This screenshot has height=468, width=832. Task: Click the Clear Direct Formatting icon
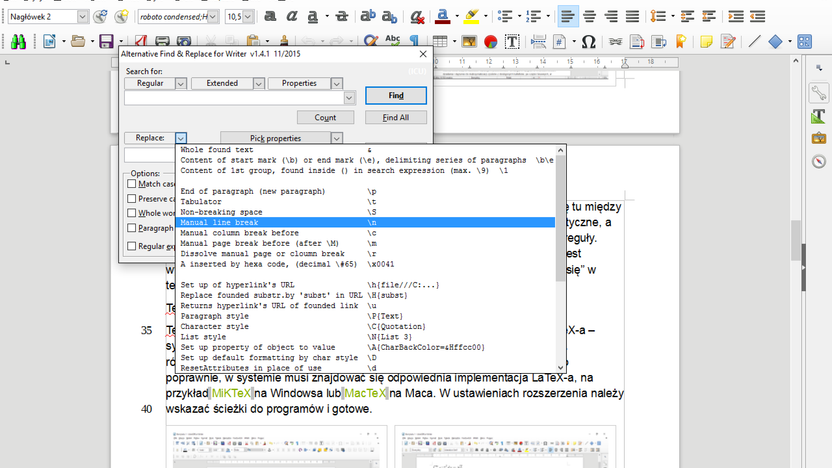pyautogui.click(x=417, y=16)
